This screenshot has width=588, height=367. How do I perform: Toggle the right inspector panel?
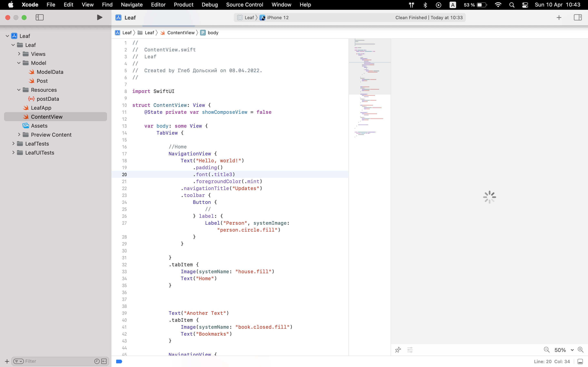click(578, 17)
